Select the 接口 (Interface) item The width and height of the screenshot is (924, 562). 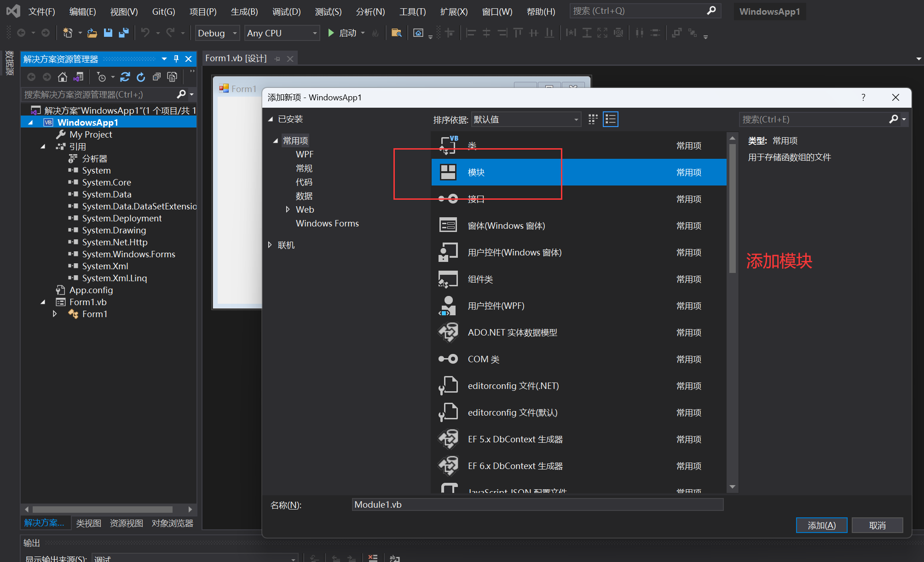click(x=476, y=198)
